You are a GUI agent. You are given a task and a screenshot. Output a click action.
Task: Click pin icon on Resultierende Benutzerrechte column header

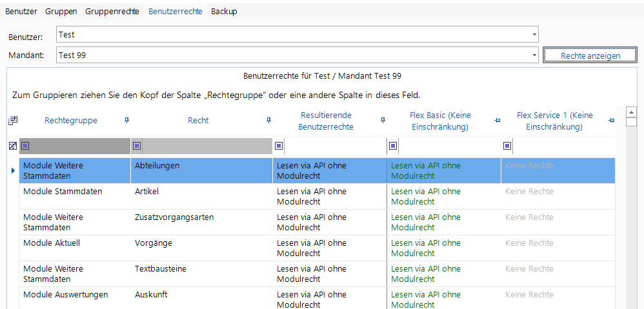point(383,120)
